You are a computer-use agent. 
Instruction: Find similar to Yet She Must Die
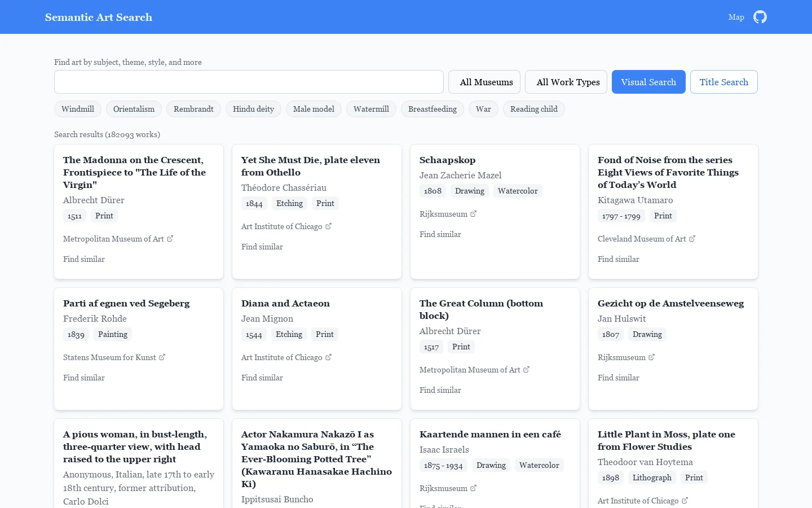(x=262, y=247)
